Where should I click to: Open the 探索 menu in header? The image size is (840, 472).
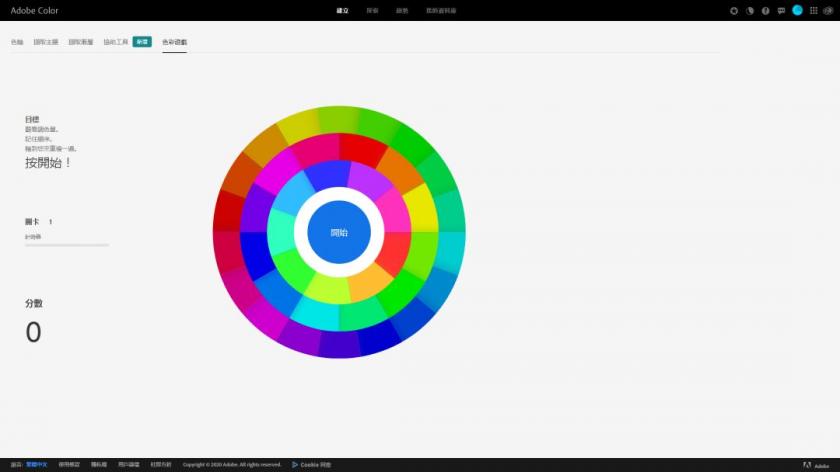[372, 10]
